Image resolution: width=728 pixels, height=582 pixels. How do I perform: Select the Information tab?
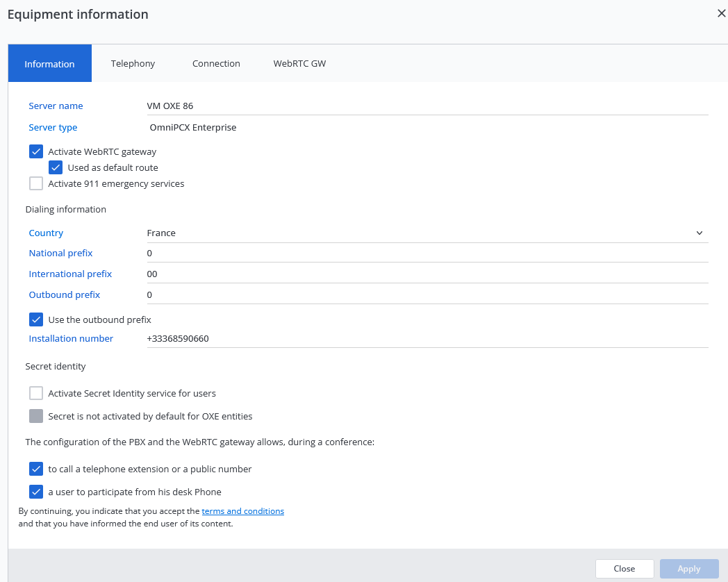[50, 64]
